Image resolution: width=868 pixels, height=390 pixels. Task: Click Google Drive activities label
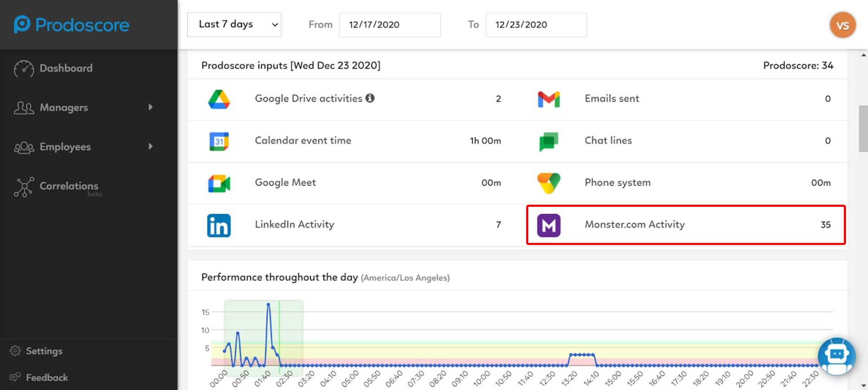(309, 99)
